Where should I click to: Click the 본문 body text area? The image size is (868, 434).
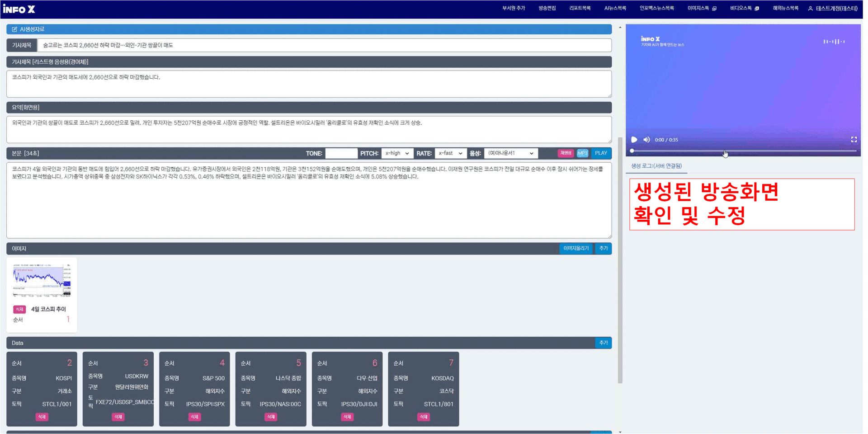point(309,200)
